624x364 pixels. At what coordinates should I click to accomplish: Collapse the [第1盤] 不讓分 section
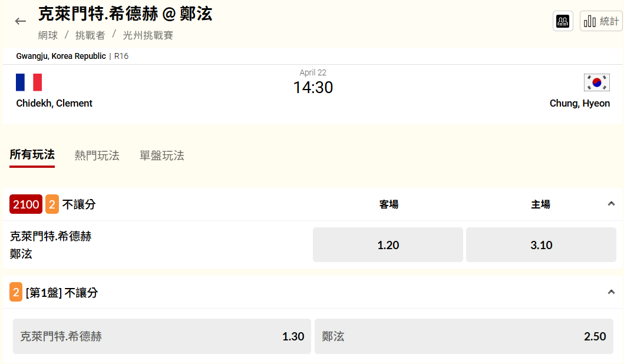(x=611, y=292)
